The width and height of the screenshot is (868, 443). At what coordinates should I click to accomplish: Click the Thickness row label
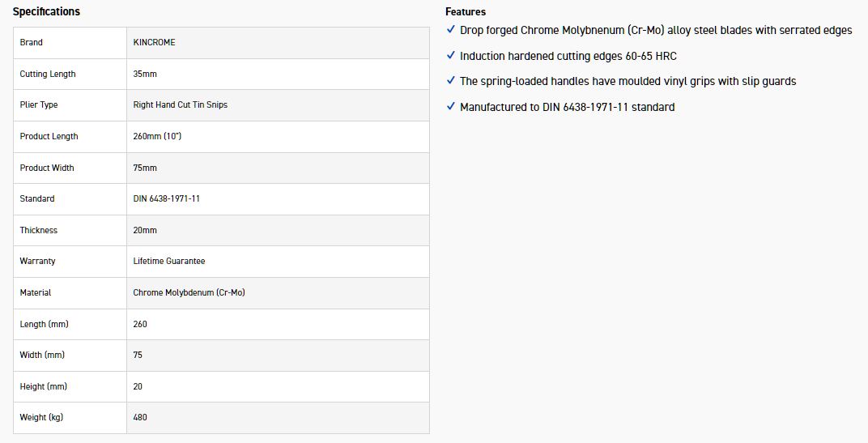(39, 230)
